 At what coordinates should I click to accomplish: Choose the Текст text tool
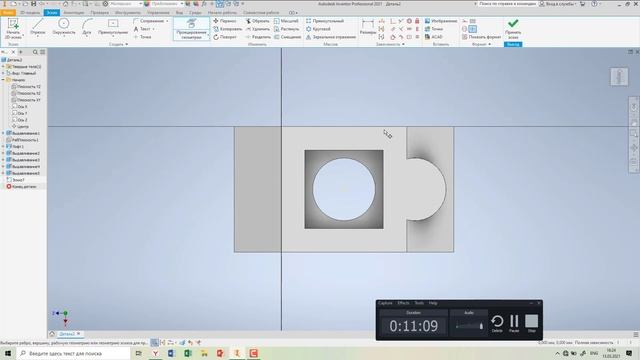pos(144,29)
